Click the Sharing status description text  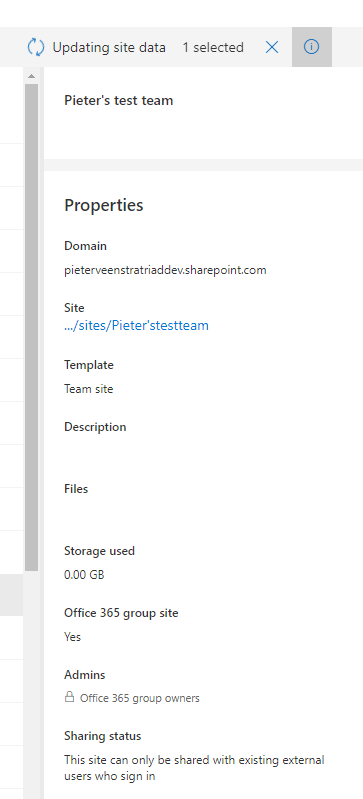pos(194,768)
